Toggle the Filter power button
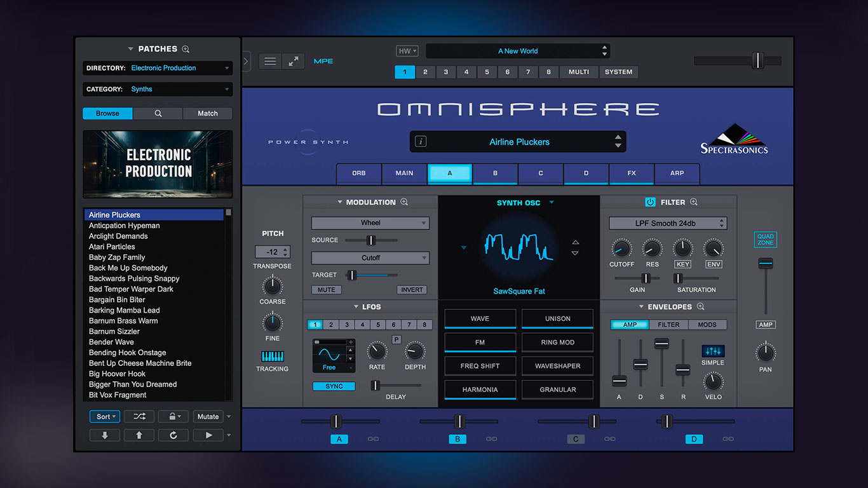Screen dimensions: 868x488 650,202
